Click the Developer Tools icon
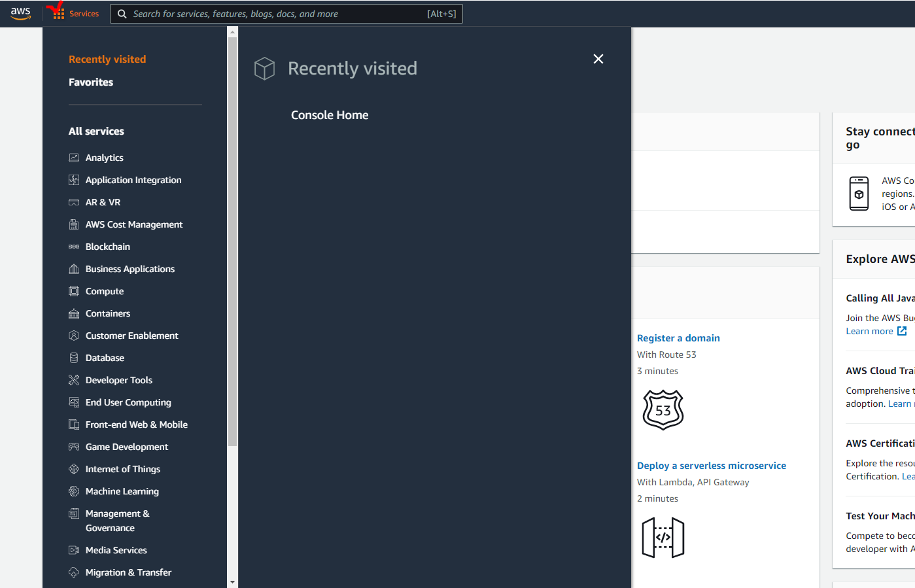Viewport: 915px width, 588px height. [x=74, y=380]
